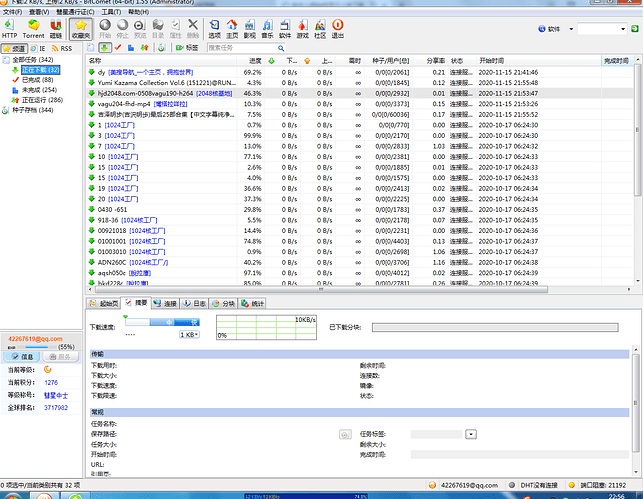This screenshot has height=499, width=643.
Task: Open the 任务标签 dropdown arrow
Action: [471, 434]
